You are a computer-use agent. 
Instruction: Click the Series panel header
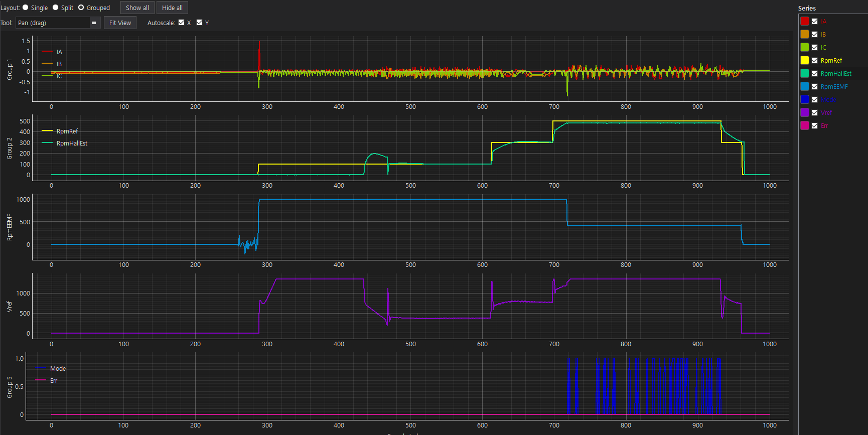pyautogui.click(x=807, y=8)
